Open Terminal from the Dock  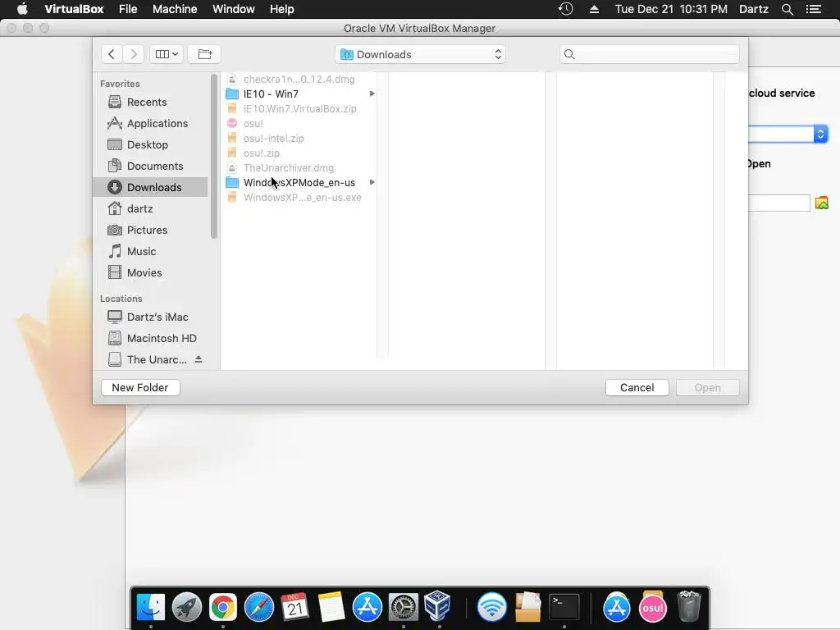pos(564,608)
